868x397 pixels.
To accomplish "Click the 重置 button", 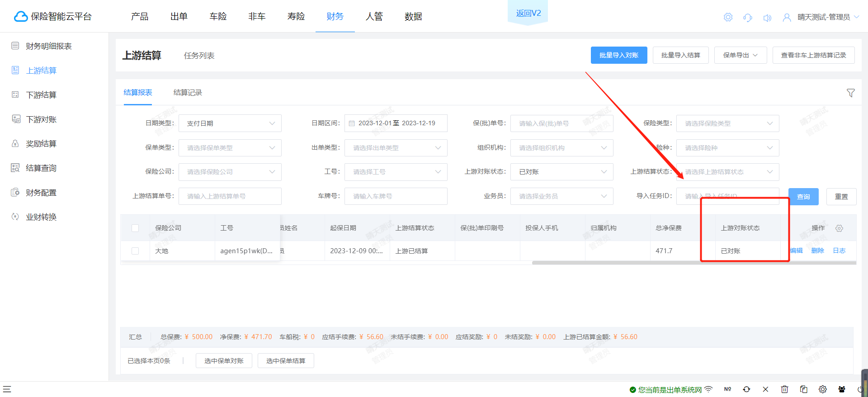I will coord(841,197).
